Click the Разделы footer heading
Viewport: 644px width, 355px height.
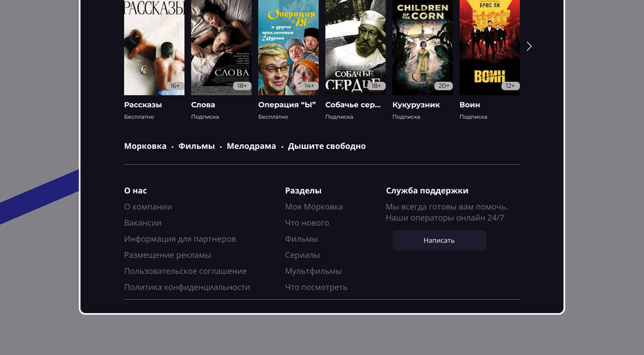tap(303, 191)
